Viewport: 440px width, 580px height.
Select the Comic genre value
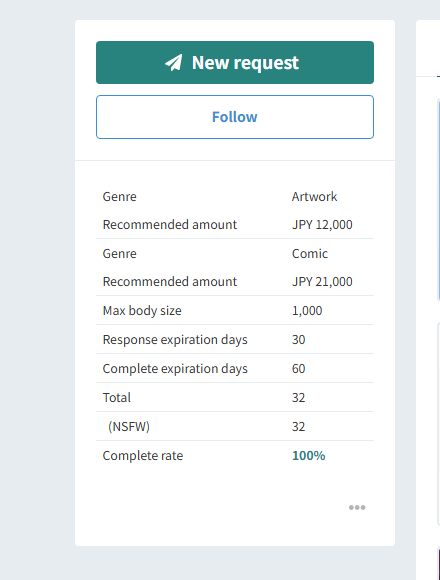[309, 253]
